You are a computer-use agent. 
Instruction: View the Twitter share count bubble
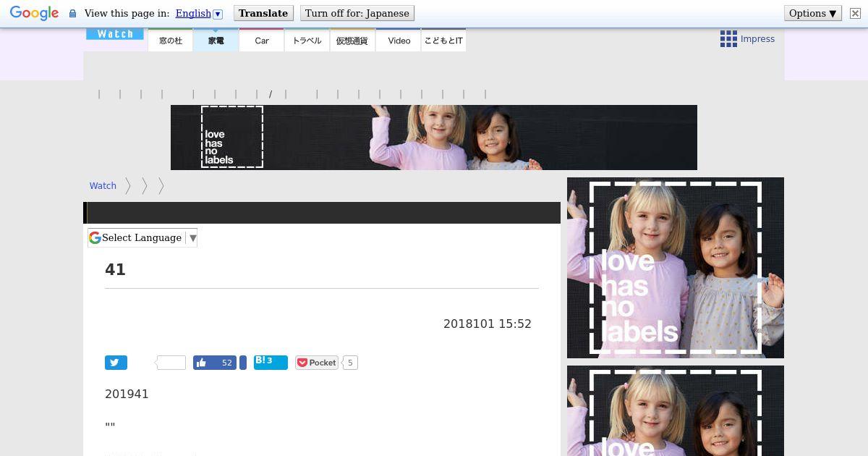171,363
